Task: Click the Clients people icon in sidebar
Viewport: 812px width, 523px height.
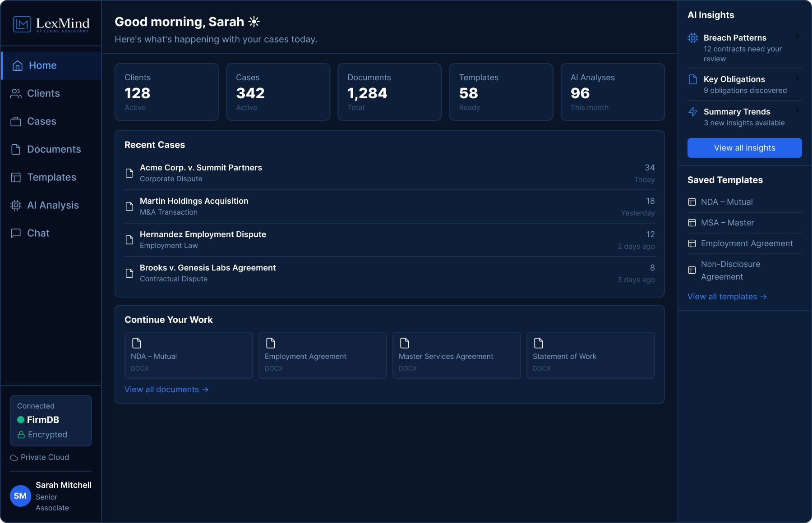Action: pos(16,93)
